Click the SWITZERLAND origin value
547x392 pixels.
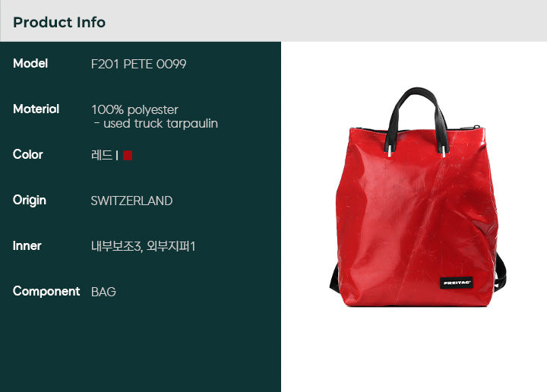point(132,201)
